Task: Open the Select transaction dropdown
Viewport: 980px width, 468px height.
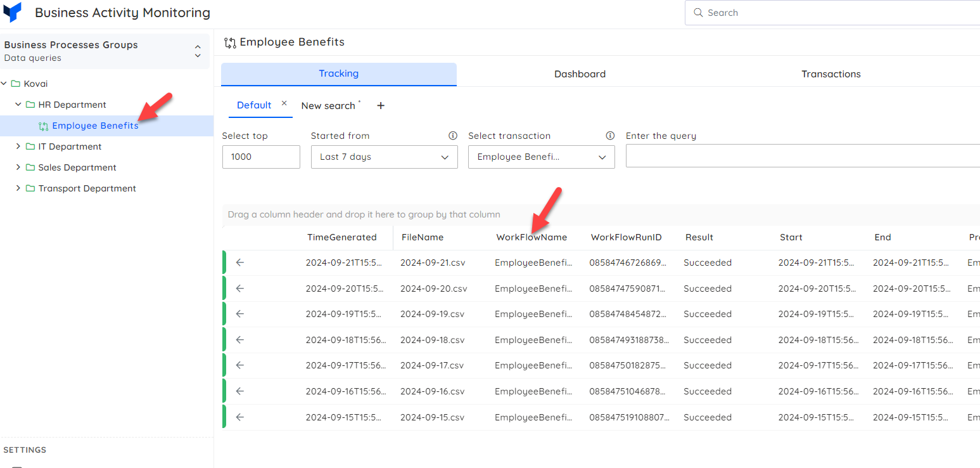Action: click(x=542, y=157)
